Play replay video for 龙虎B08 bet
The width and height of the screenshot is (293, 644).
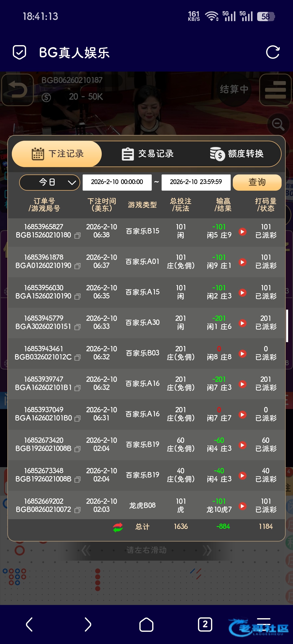click(242, 506)
